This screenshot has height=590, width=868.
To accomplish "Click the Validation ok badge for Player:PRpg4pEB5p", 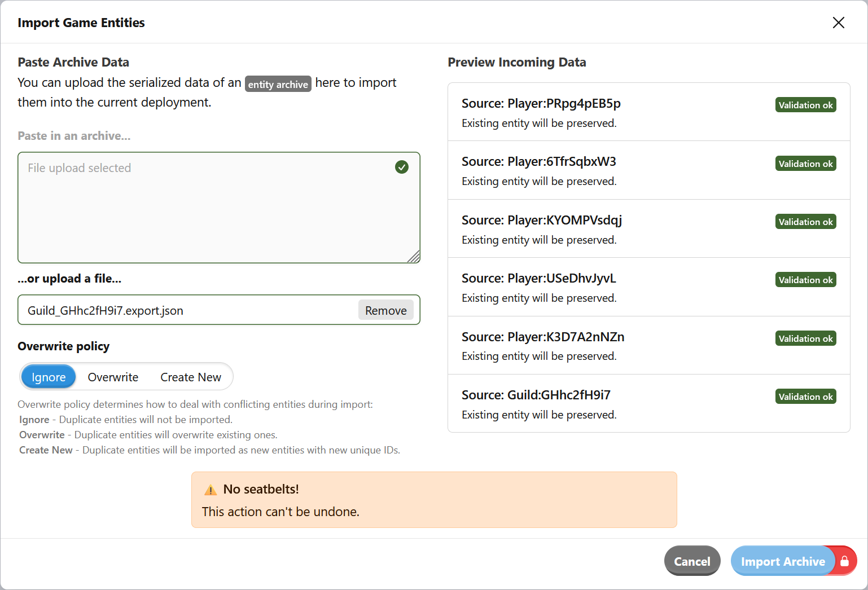I will click(x=805, y=104).
